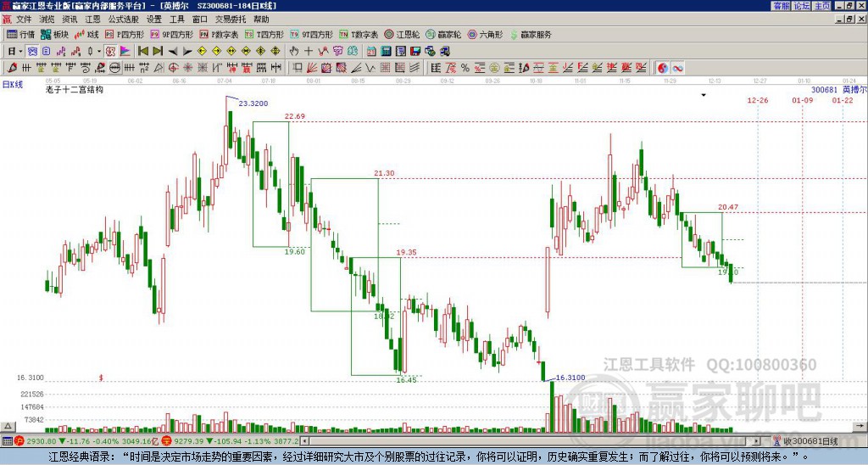Go to the 主页 homepage link

coord(822,6)
